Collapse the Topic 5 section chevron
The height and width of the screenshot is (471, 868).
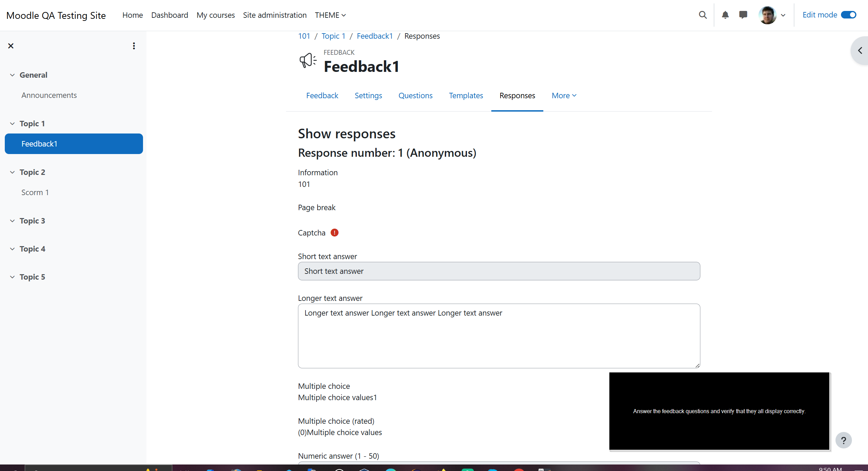click(x=12, y=277)
